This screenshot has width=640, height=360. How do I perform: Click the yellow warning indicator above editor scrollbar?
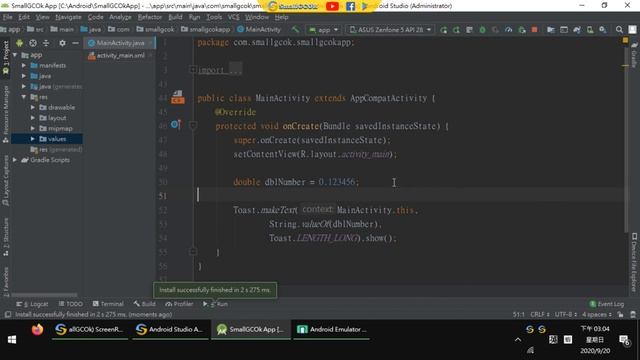coord(625,40)
